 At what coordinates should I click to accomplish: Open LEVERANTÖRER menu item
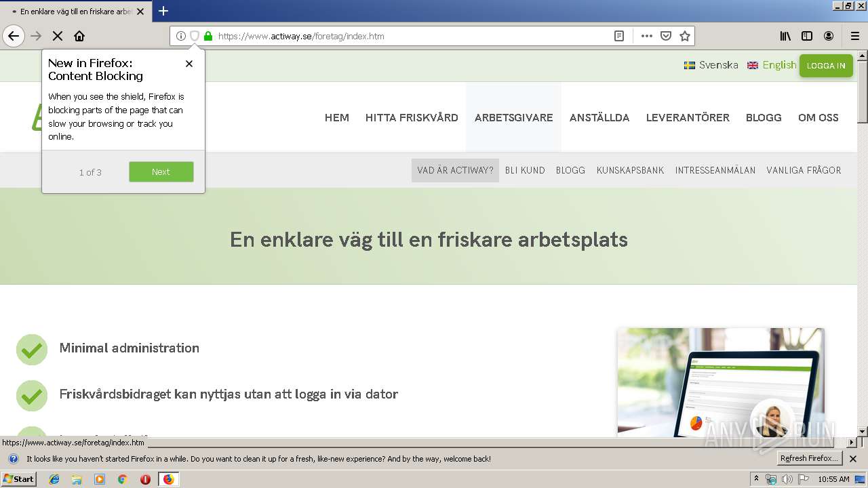[688, 118]
